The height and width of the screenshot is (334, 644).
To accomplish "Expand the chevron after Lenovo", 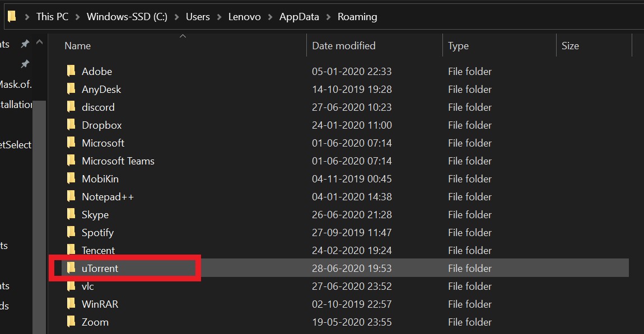I will (x=270, y=17).
